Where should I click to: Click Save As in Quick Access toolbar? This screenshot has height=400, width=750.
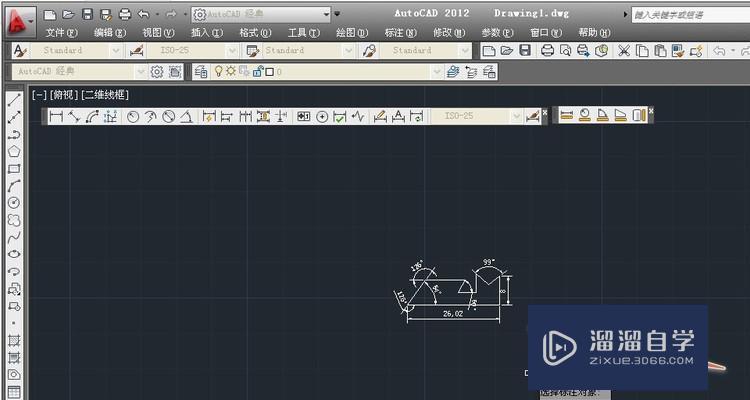(106, 15)
